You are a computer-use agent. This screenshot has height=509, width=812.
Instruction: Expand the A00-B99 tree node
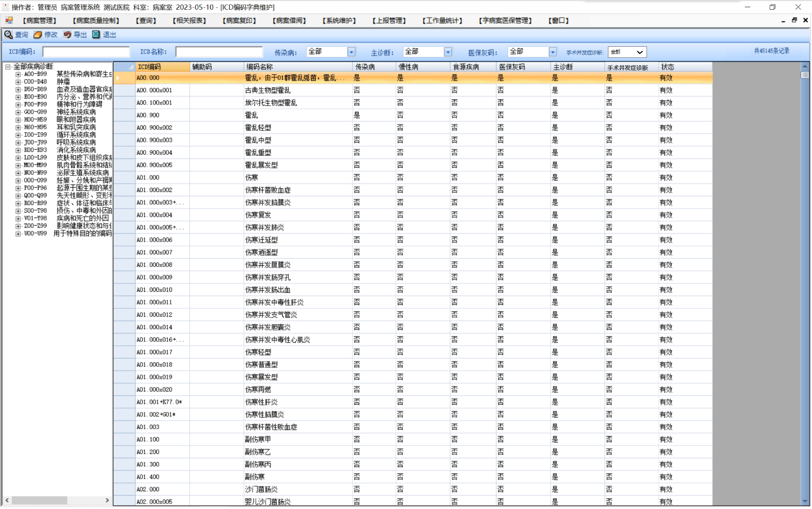18,74
